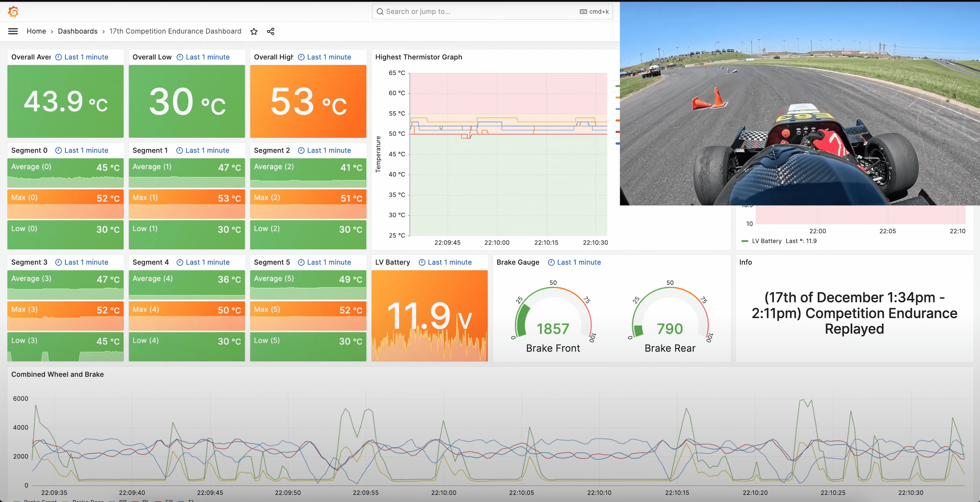Click the LV Battery panel clock icon

(x=422, y=263)
